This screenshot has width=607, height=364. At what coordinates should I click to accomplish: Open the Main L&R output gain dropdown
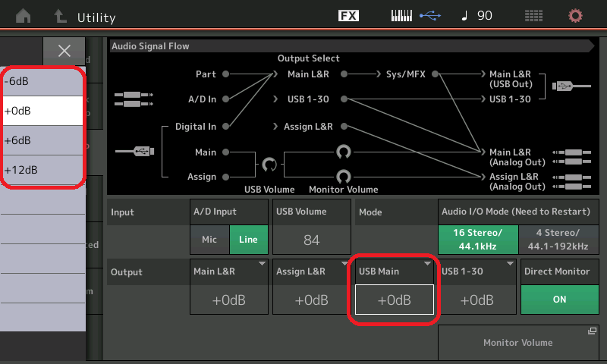(x=228, y=299)
